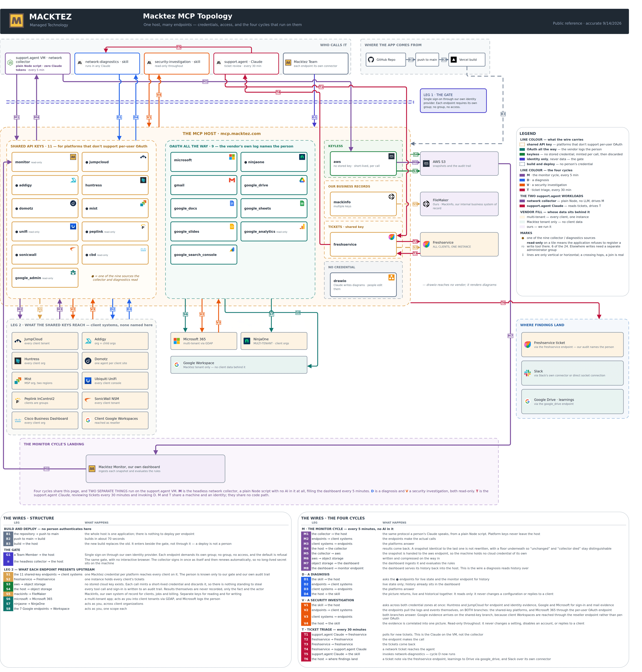Image resolution: width=642 pixels, height=672 pixels.
Task: Click the Anthropic icon on network-diagnostics skill box
Action: pos(80,63)
